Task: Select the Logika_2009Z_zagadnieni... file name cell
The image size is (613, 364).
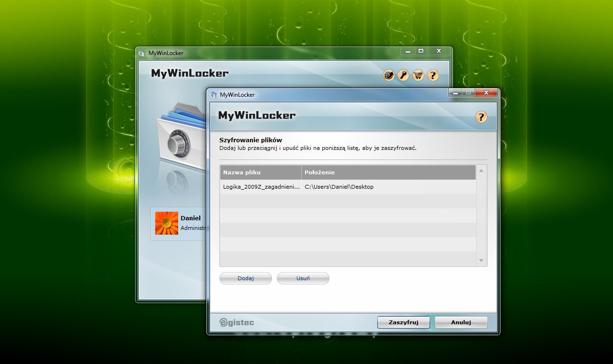Action: [261, 187]
